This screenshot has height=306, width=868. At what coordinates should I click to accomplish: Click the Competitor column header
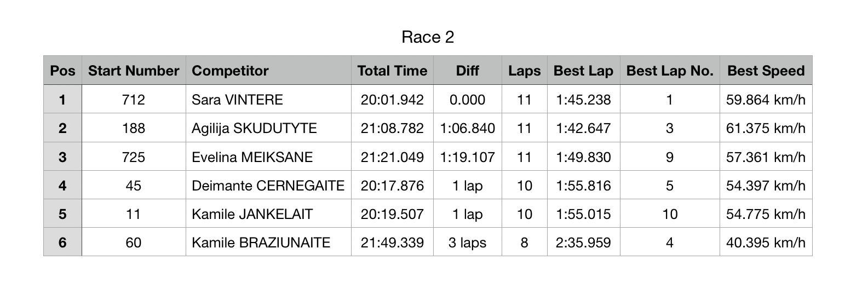click(x=268, y=71)
